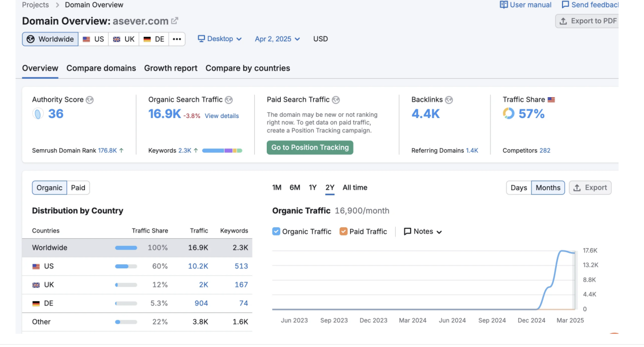
Task: Select the UK database filter
Action: point(124,39)
